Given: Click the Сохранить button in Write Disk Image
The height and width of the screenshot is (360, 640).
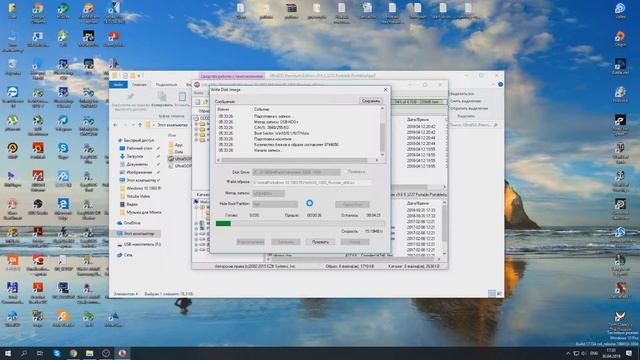Looking at the screenshot, I should click(x=371, y=101).
